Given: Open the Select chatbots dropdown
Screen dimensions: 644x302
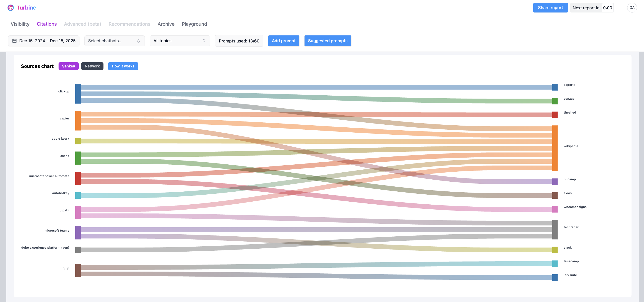Looking at the screenshot, I should point(114,41).
